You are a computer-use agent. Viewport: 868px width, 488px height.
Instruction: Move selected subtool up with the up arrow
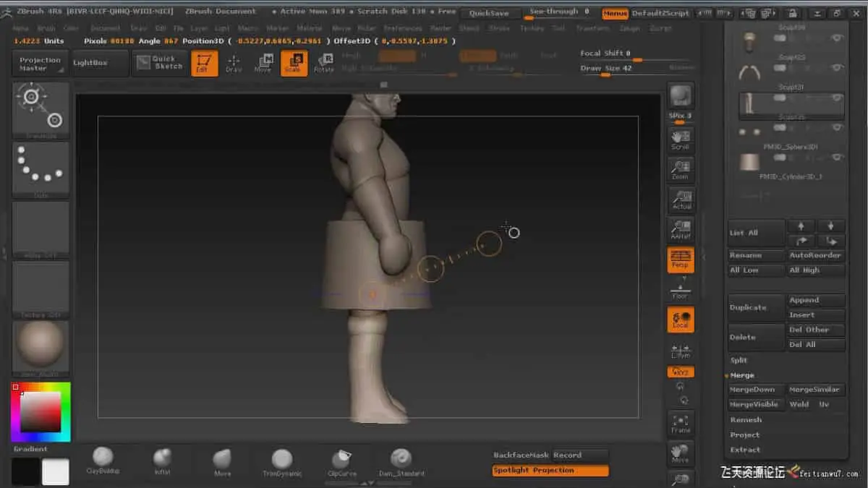point(801,226)
